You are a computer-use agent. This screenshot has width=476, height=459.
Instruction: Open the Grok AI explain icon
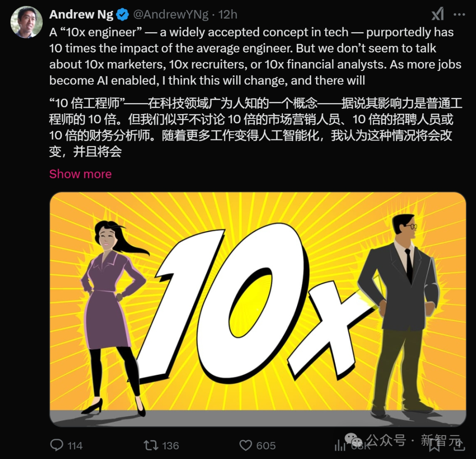click(x=438, y=14)
